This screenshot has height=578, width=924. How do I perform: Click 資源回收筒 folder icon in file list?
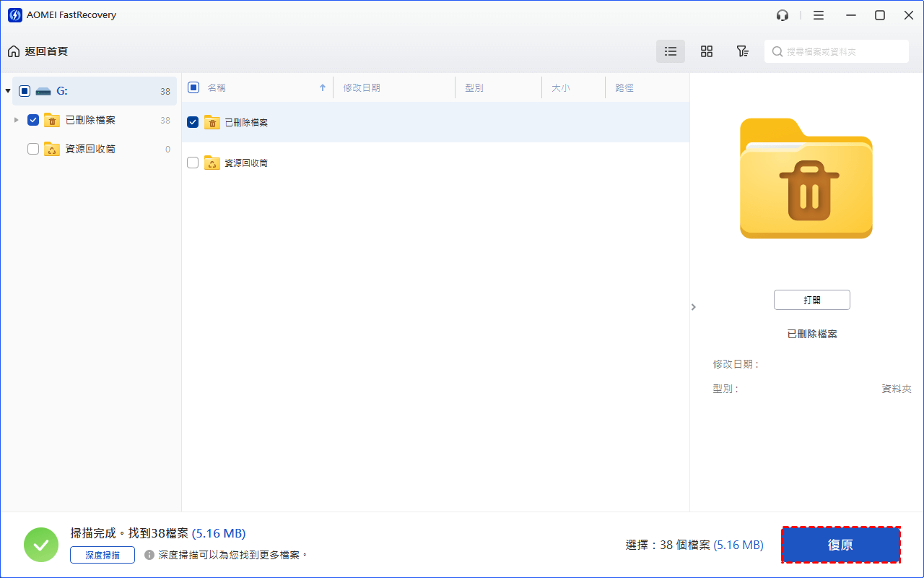pyautogui.click(x=212, y=163)
